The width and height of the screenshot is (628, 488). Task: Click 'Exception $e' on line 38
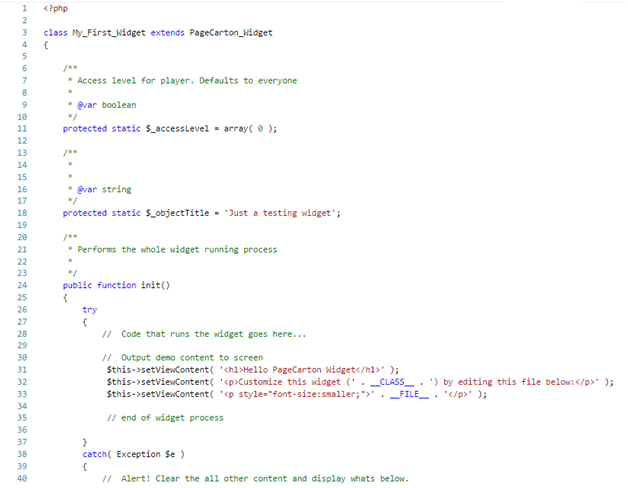(146, 454)
